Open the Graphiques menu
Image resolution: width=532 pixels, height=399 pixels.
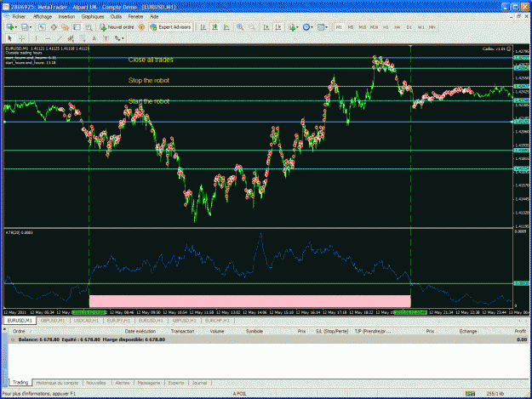pyautogui.click(x=93, y=16)
